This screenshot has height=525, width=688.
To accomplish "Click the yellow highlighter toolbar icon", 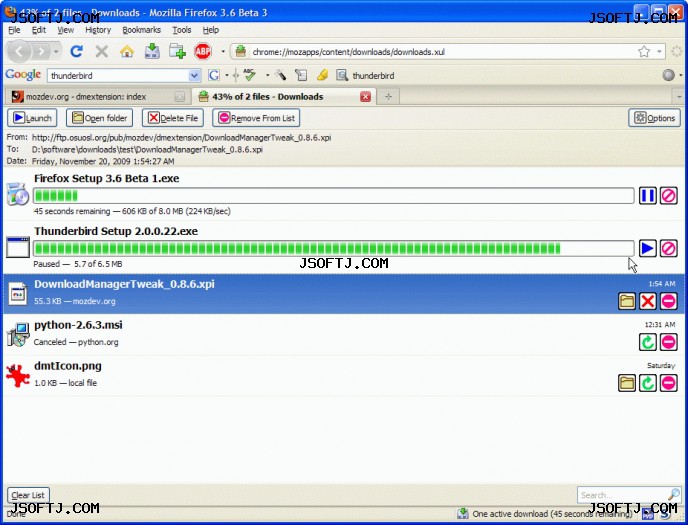I will [322, 75].
